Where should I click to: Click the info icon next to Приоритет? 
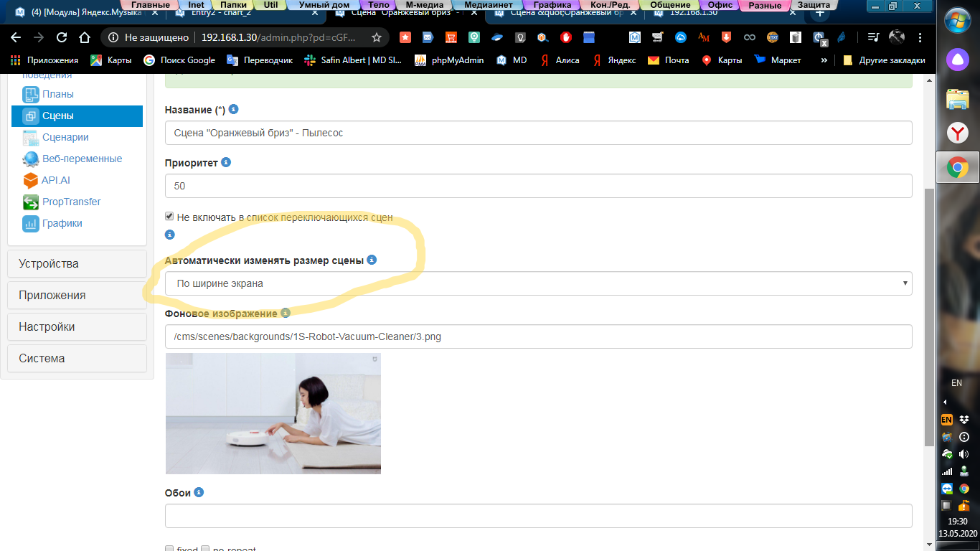(226, 163)
